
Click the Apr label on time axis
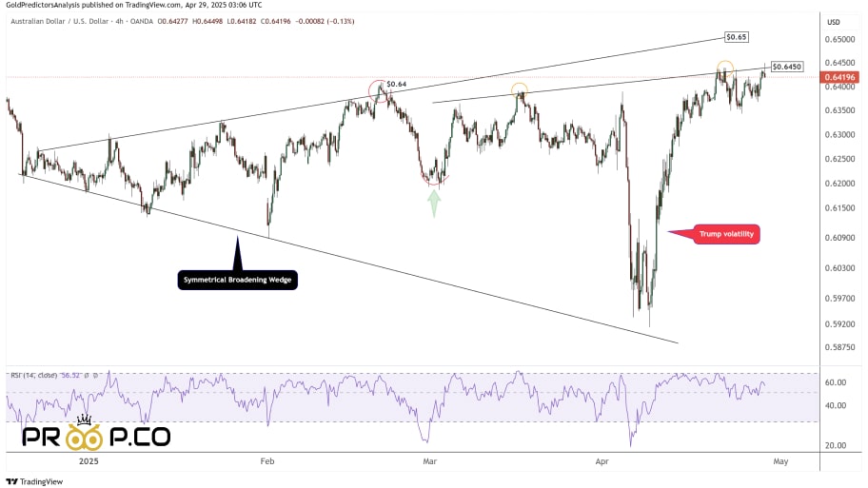click(602, 461)
